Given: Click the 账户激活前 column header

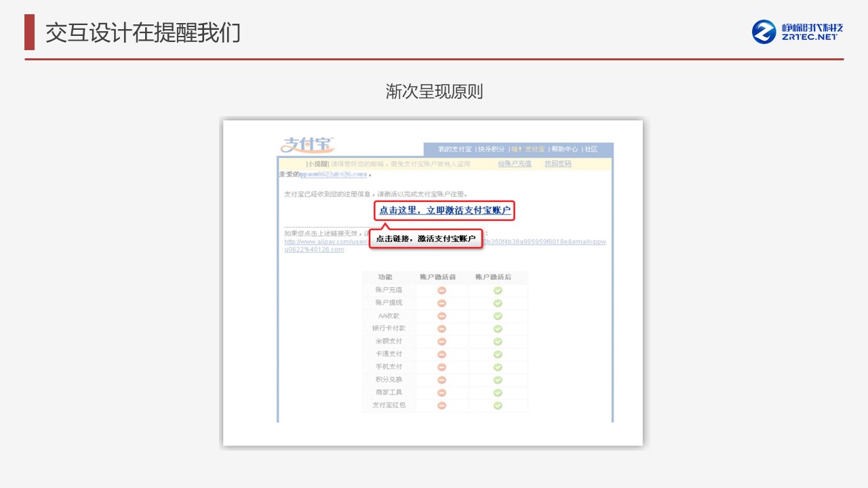Looking at the screenshot, I should click(437, 277).
